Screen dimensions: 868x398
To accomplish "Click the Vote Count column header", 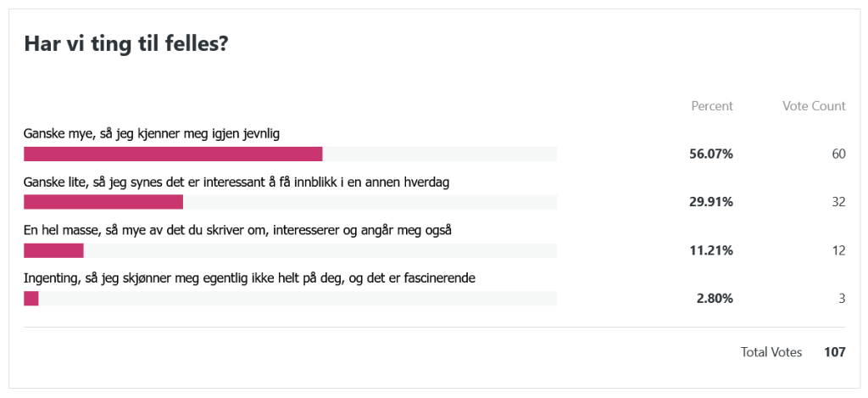I will [x=814, y=106].
